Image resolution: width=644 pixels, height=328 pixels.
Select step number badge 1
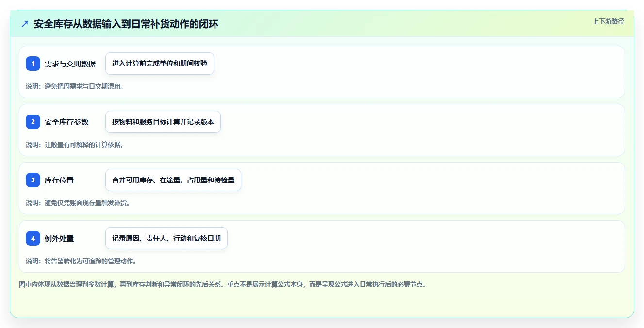33,64
